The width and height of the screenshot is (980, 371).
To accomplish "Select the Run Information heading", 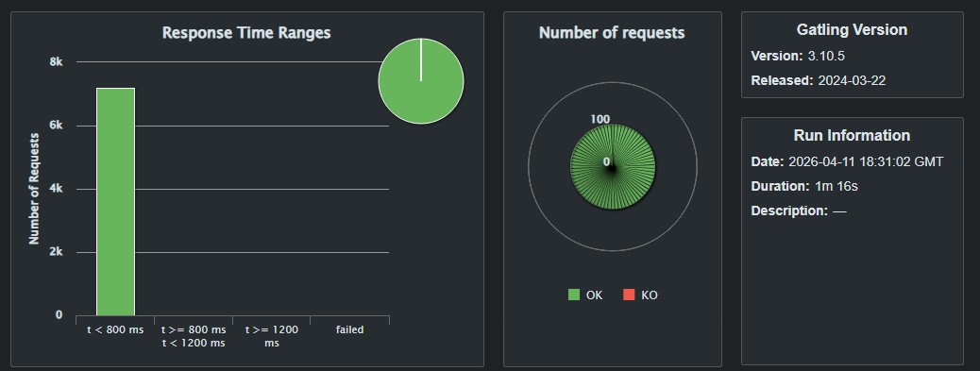I will click(x=852, y=136).
